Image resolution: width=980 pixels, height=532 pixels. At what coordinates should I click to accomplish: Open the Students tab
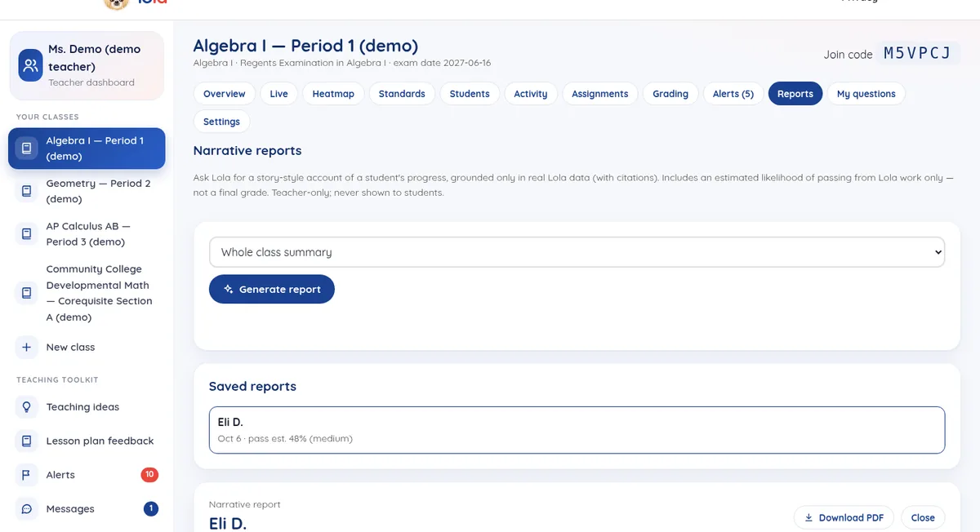click(x=470, y=94)
